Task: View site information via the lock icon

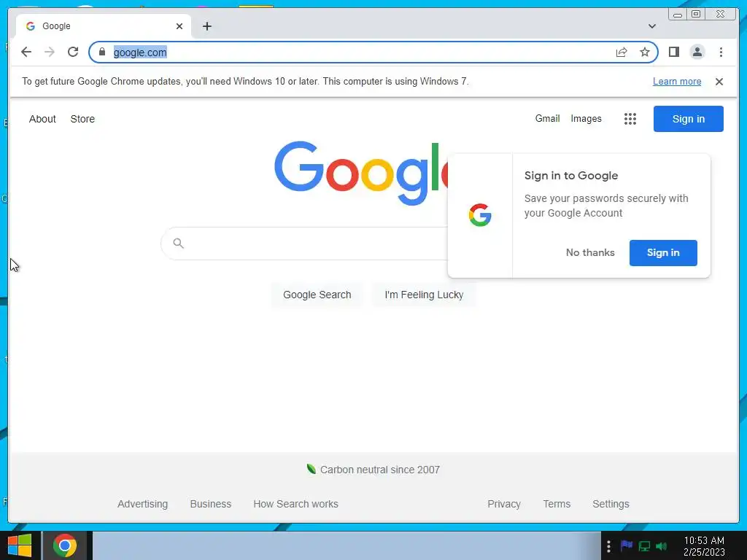Action: [102, 52]
